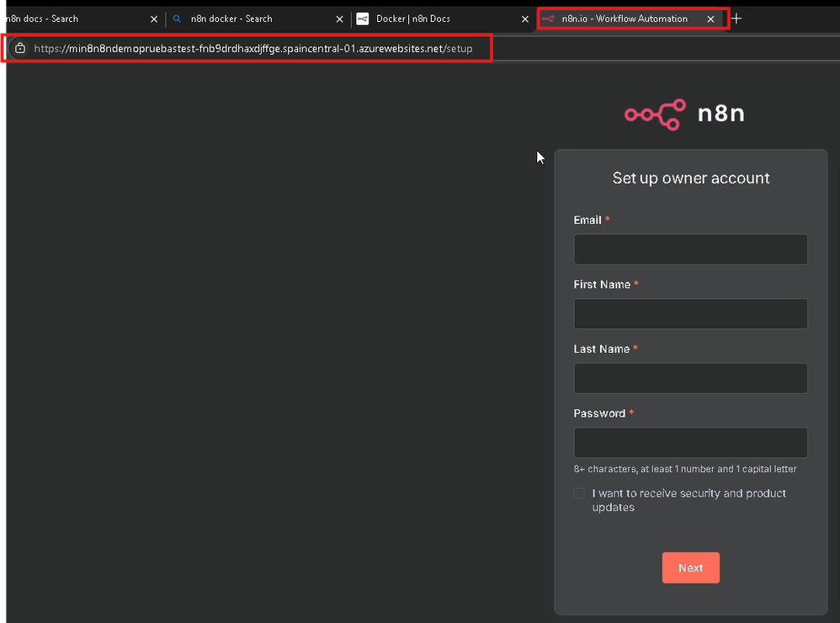
Task: Switch to the n8n docker - Search tab
Action: 258,19
